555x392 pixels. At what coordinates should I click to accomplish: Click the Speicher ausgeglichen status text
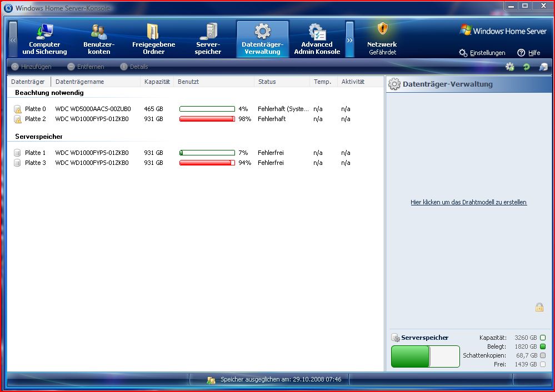(x=281, y=379)
